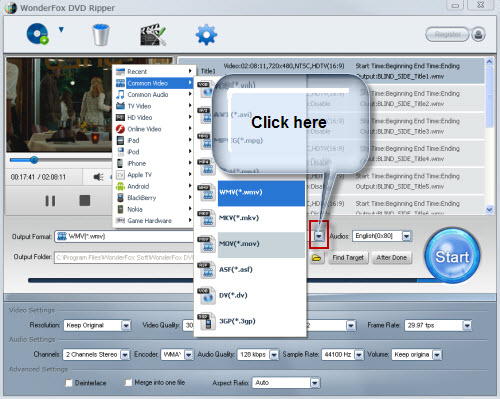Click the MKV format file icon
500x399 pixels.
(x=206, y=218)
